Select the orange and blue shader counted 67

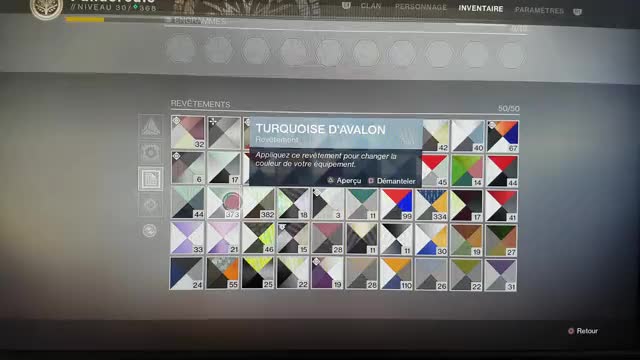pyautogui.click(x=503, y=136)
